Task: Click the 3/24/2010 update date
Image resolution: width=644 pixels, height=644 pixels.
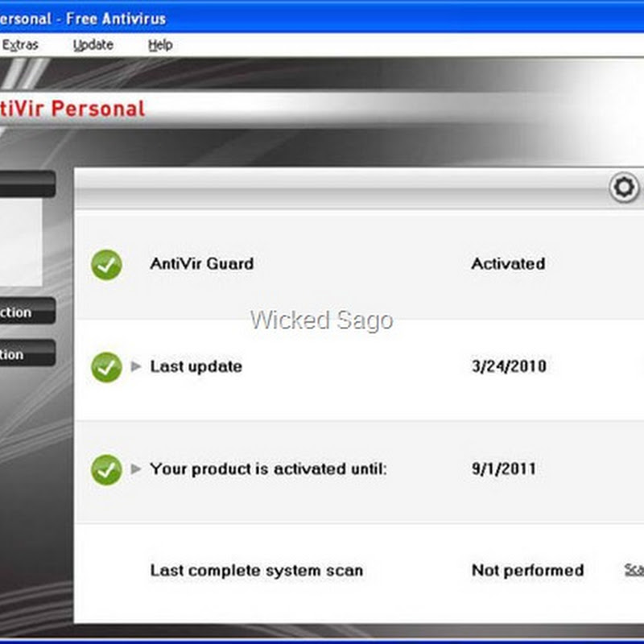Action: pyautogui.click(x=509, y=366)
